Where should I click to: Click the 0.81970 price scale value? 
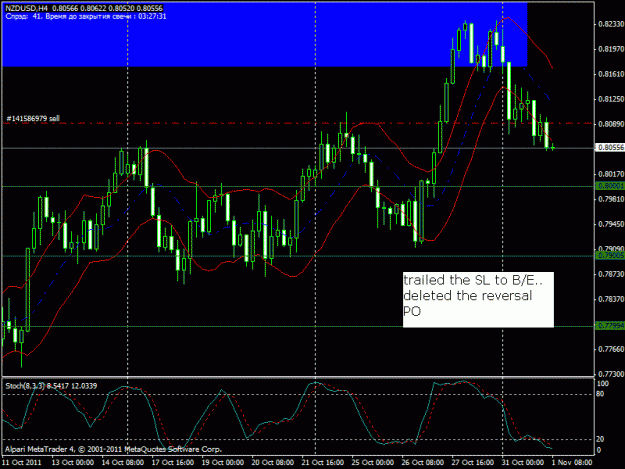tap(611, 49)
